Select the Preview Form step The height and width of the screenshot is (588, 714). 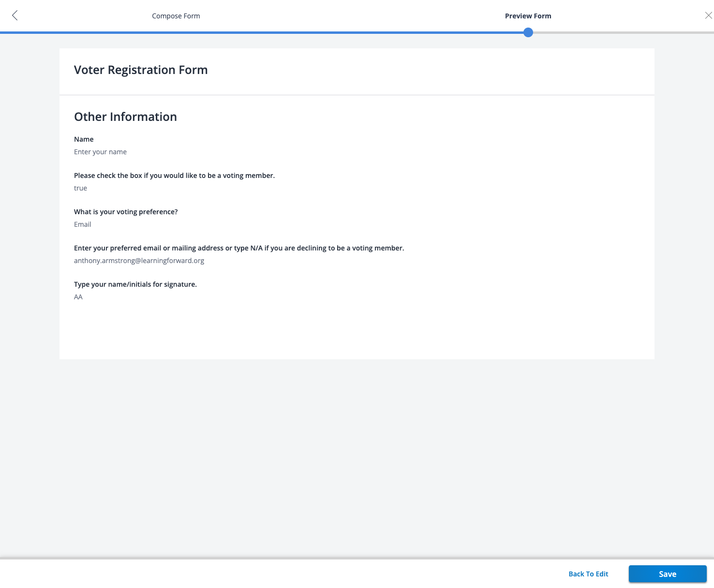click(x=528, y=16)
